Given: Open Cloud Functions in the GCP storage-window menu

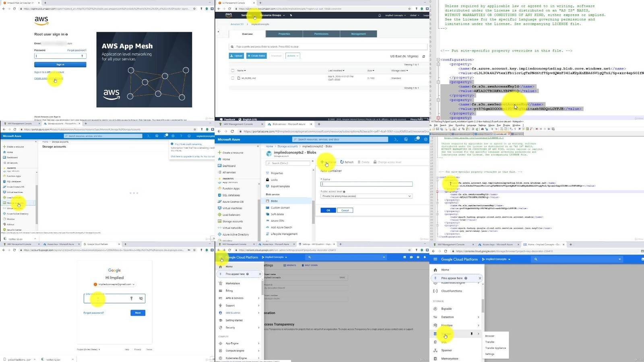Looking at the screenshot, I should point(448,291).
